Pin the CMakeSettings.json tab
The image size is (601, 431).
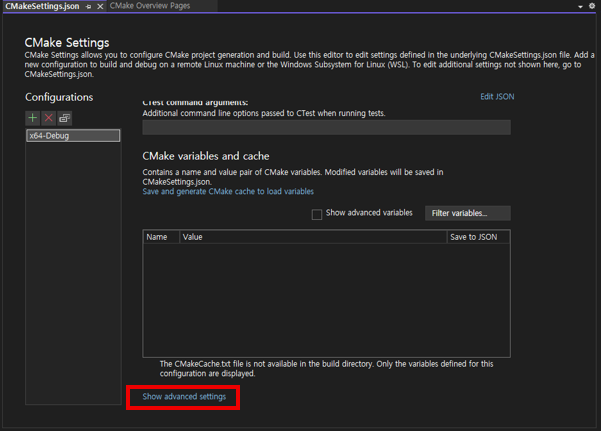pyautogui.click(x=88, y=6)
